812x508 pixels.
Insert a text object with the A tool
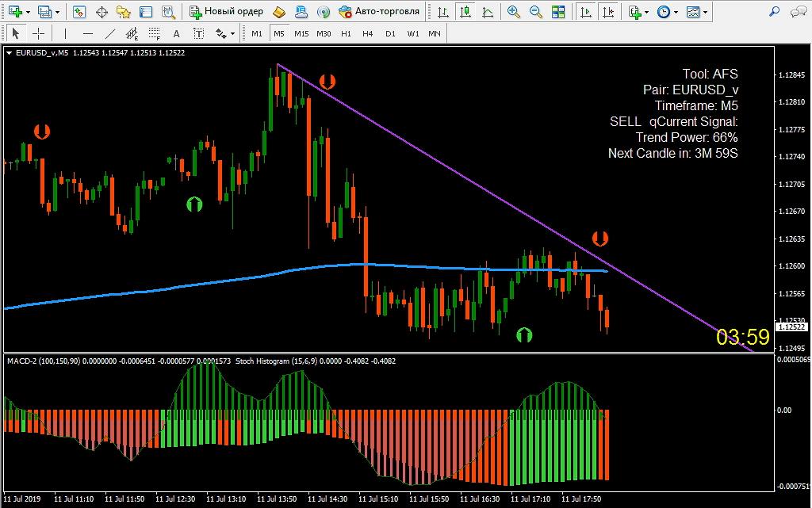[x=177, y=33]
